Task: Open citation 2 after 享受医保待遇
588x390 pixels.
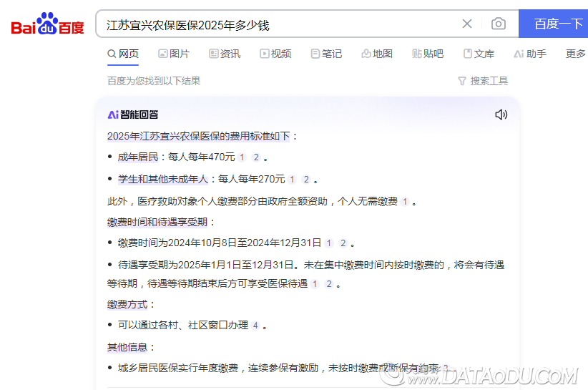Action: (329, 284)
